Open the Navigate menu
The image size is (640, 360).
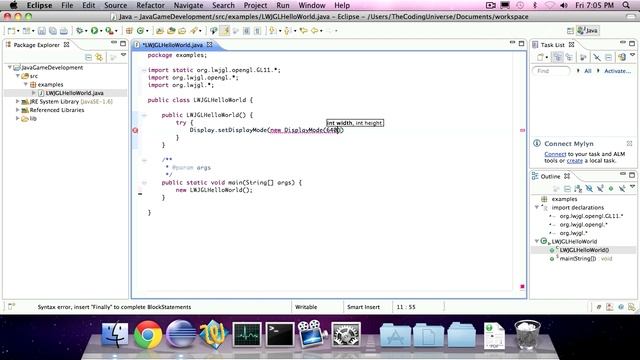(188, 5)
